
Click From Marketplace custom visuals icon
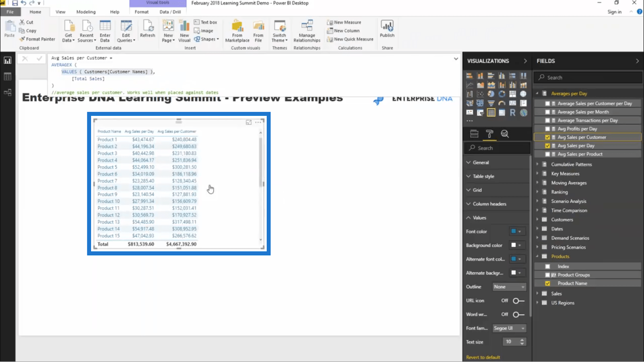237,31
